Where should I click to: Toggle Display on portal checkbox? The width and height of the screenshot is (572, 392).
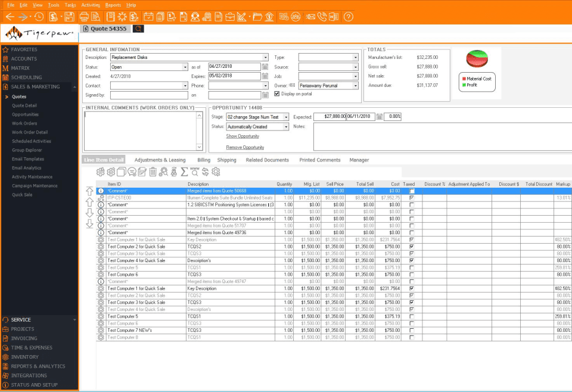277,94
